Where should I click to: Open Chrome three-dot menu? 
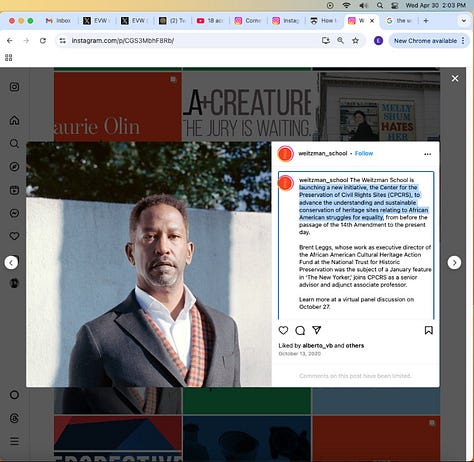[x=463, y=41]
